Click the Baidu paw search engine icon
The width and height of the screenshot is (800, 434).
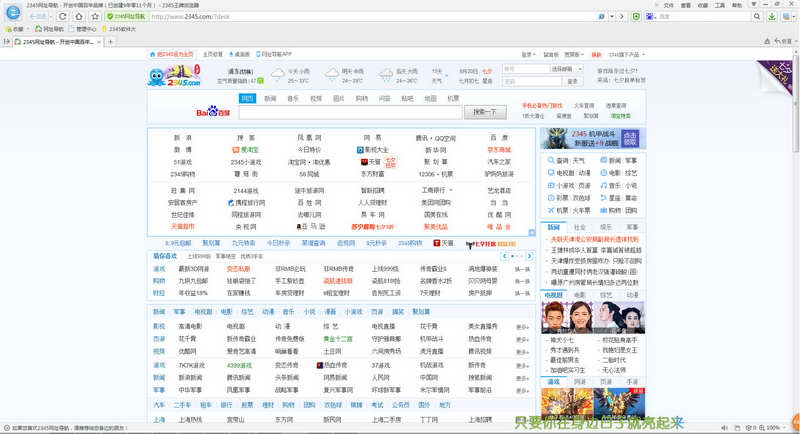650,16
